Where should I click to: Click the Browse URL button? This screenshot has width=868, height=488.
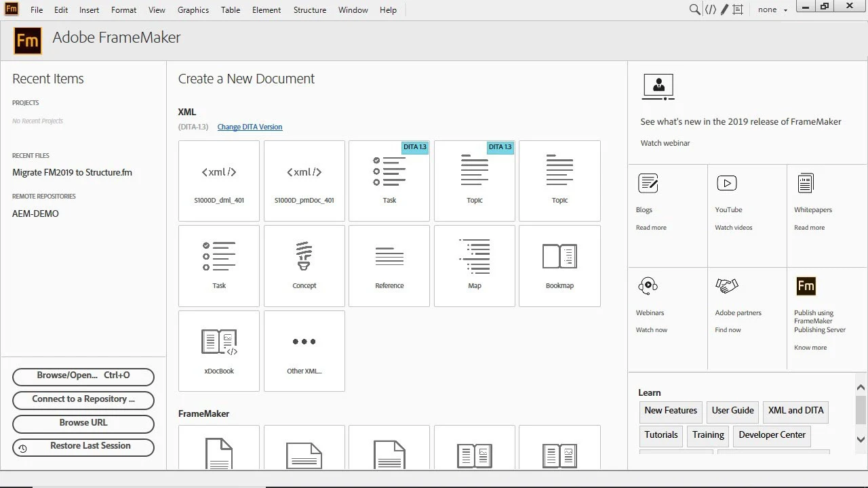click(x=83, y=424)
